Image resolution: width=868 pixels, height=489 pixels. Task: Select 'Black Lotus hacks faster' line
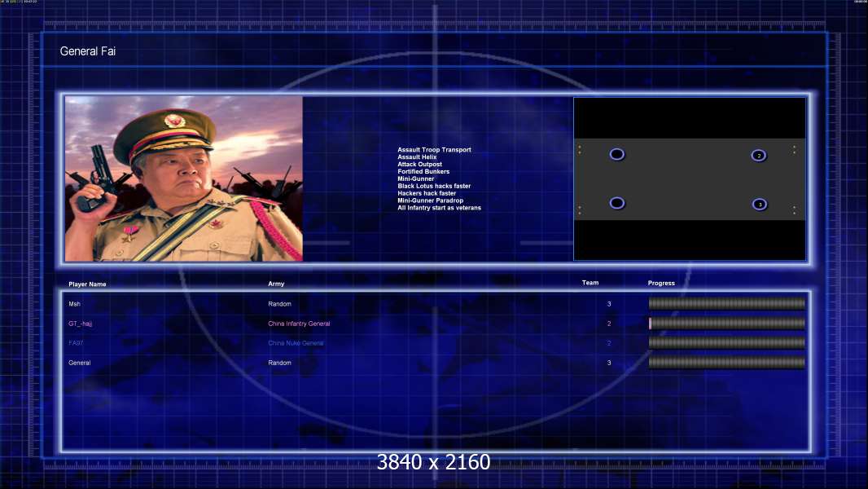coord(434,186)
